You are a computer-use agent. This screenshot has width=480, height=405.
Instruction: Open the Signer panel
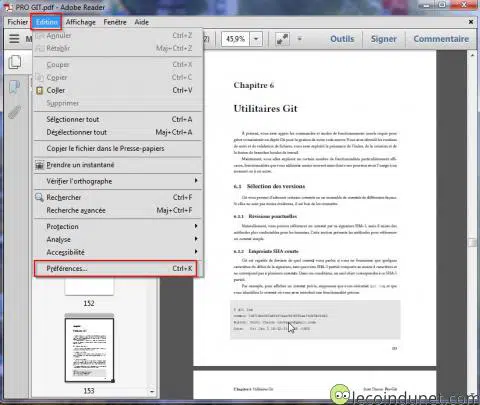384,39
